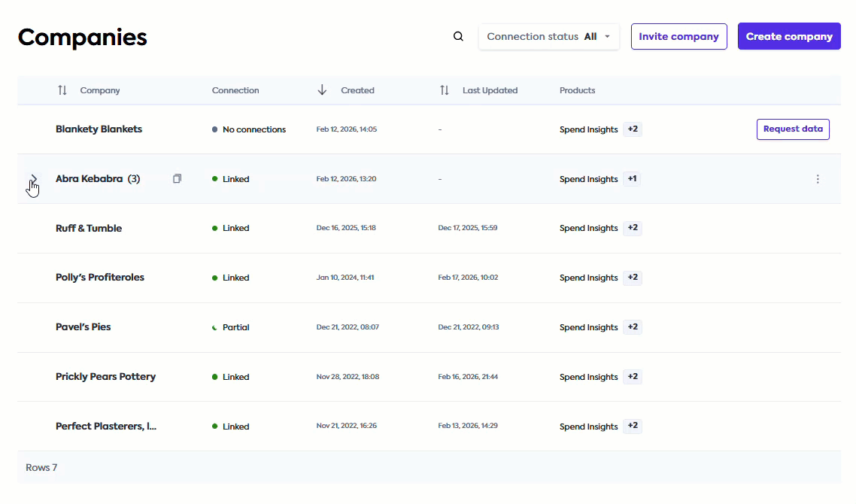Image resolution: width=856 pixels, height=504 pixels.
Task: Click the Invite company button
Action: pos(678,36)
